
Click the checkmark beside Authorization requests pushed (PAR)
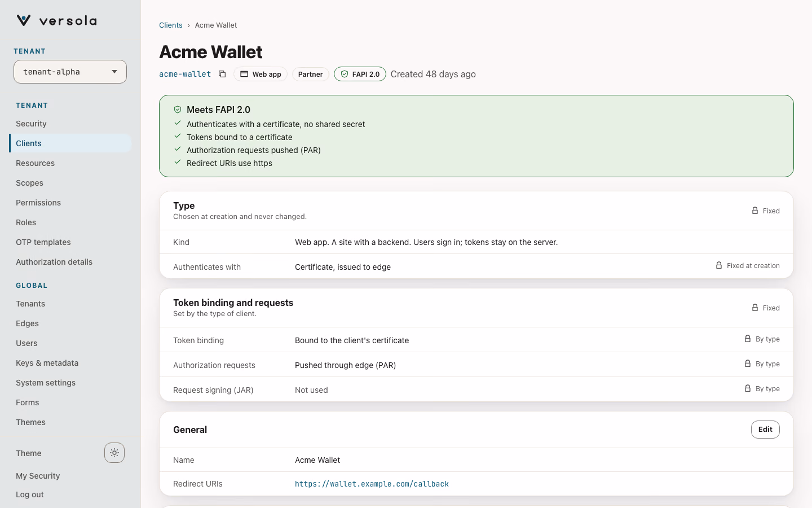point(178,149)
